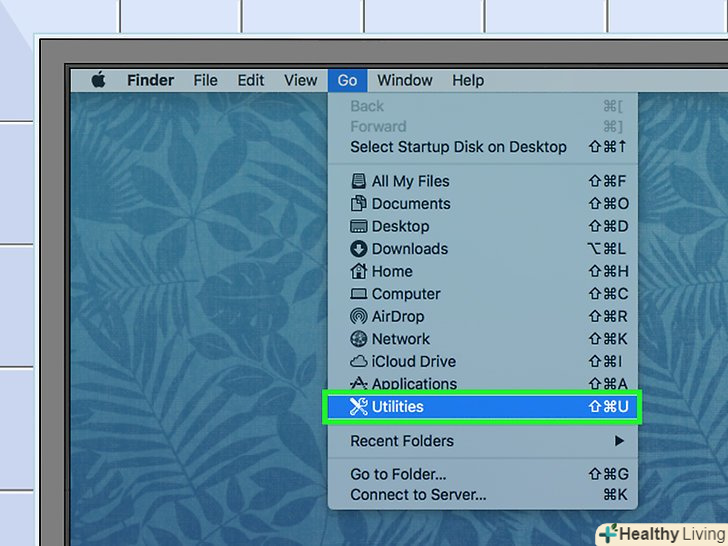This screenshot has width=728, height=546.
Task: Click the Computer label
Action: pyautogui.click(x=406, y=294)
